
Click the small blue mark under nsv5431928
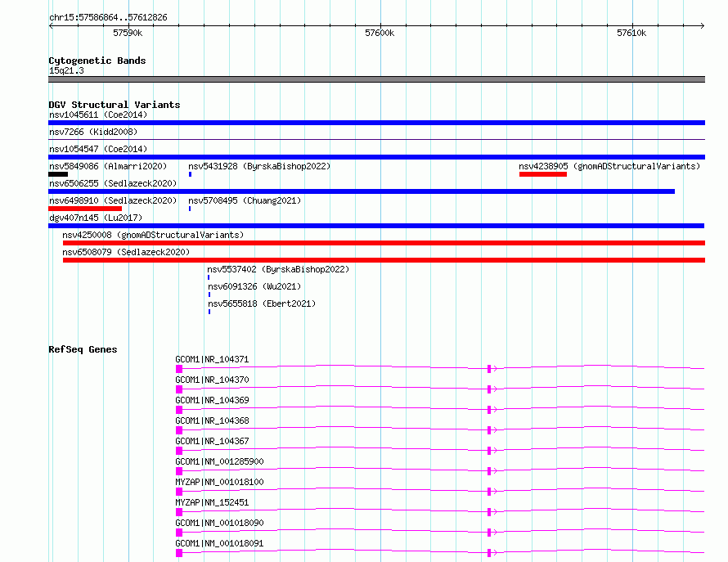[191, 174]
